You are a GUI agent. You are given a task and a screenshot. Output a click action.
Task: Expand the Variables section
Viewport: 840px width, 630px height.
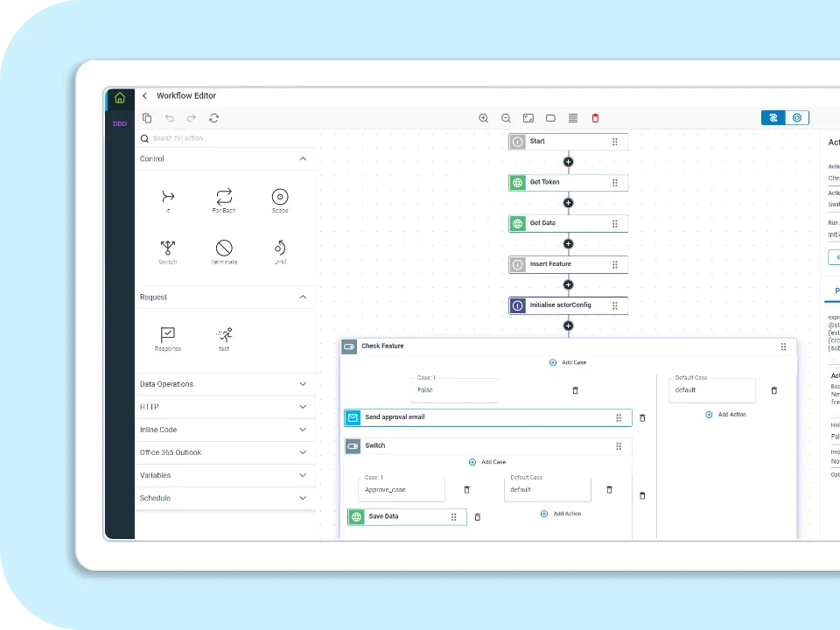(303, 475)
